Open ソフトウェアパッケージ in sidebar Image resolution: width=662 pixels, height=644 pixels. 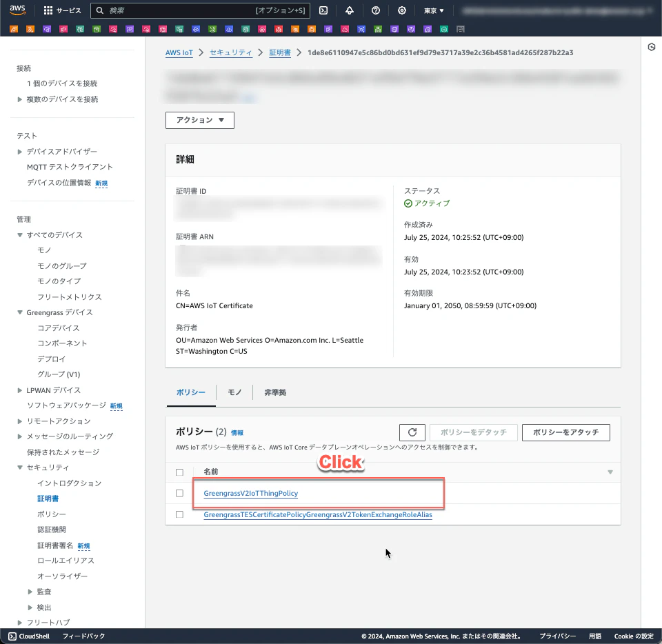66,405
